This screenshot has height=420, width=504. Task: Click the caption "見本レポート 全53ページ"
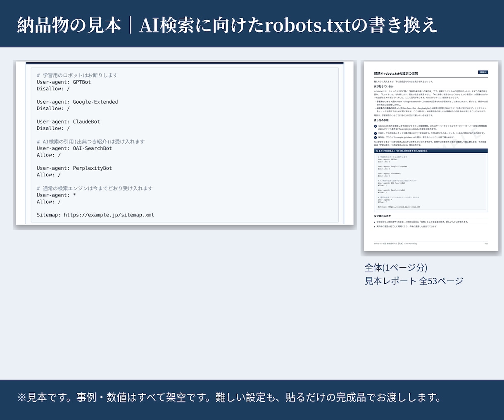click(x=414, y=281)
